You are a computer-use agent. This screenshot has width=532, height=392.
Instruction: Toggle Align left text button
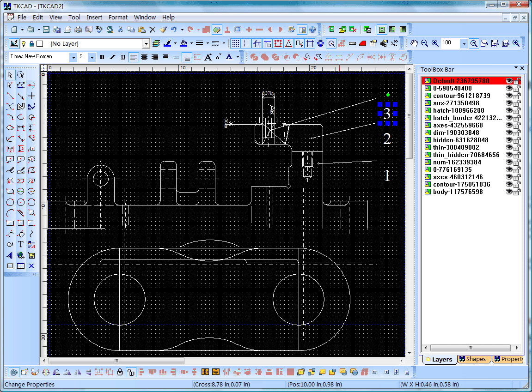pyautogui.click(x=133, y=57)
